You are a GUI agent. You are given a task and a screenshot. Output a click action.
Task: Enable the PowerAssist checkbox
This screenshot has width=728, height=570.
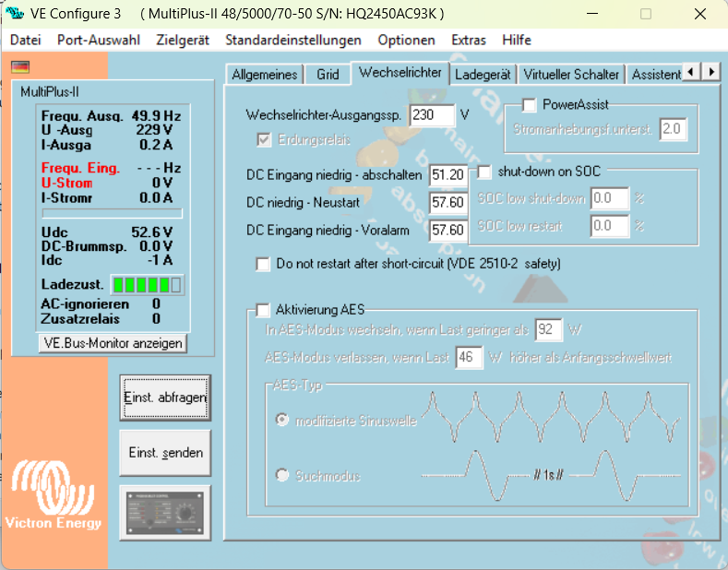530,105
